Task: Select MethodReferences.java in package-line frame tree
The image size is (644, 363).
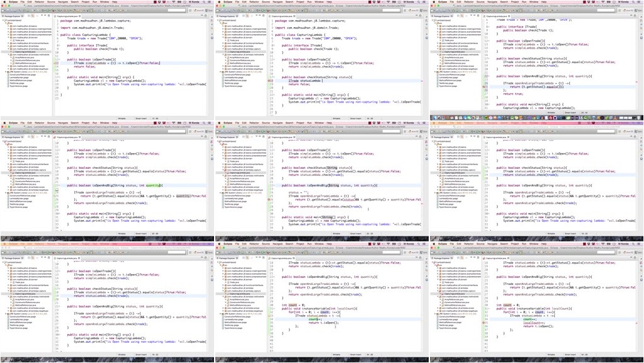Action: click(x=25, y=63)
